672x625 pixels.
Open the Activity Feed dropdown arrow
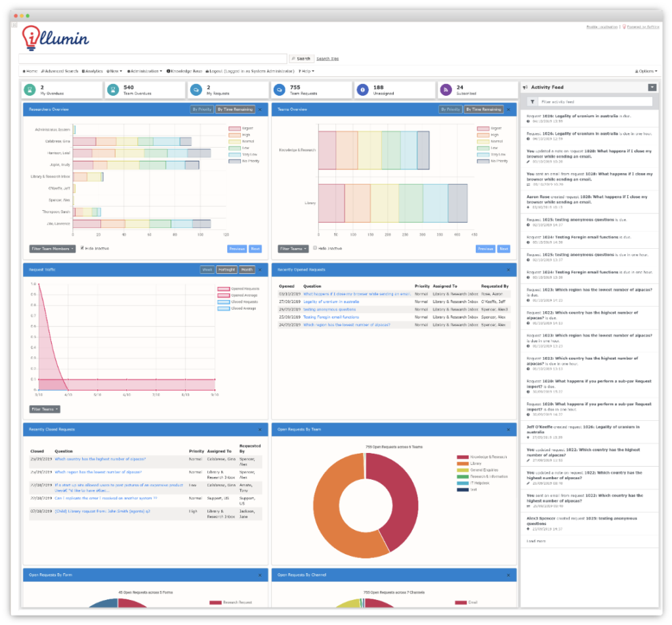pos(652,87)
